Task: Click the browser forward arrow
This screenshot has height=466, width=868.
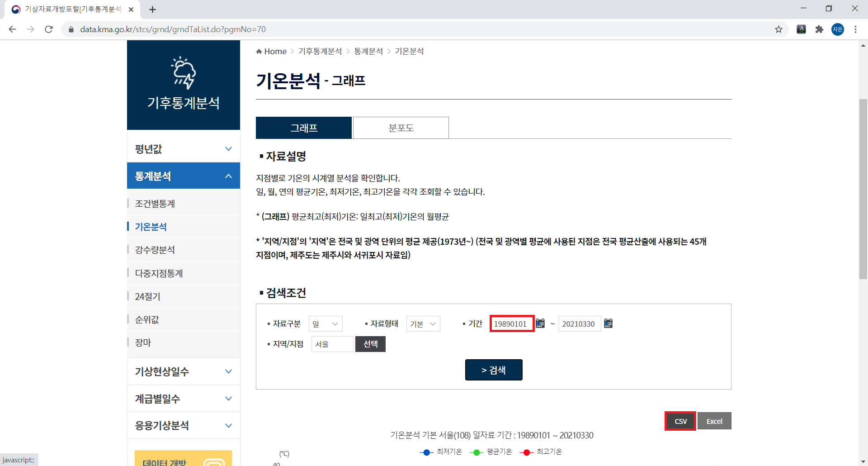Action: 30,29
